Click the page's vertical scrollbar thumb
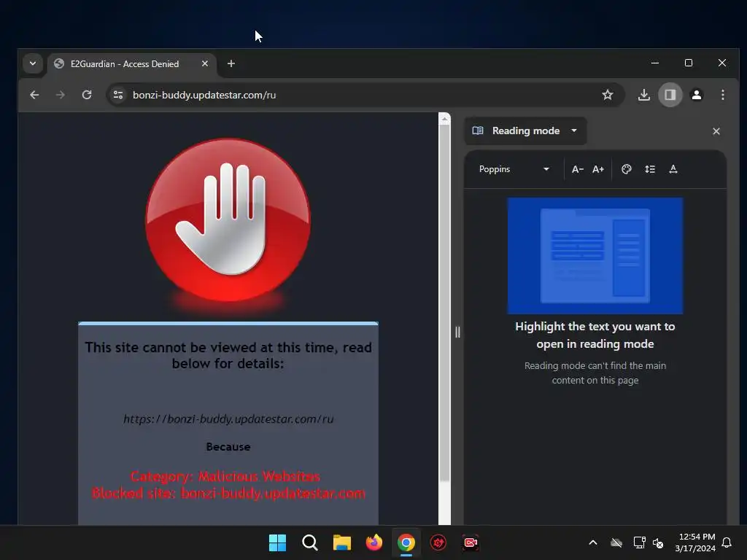747x560 pixels. point(444,303)
